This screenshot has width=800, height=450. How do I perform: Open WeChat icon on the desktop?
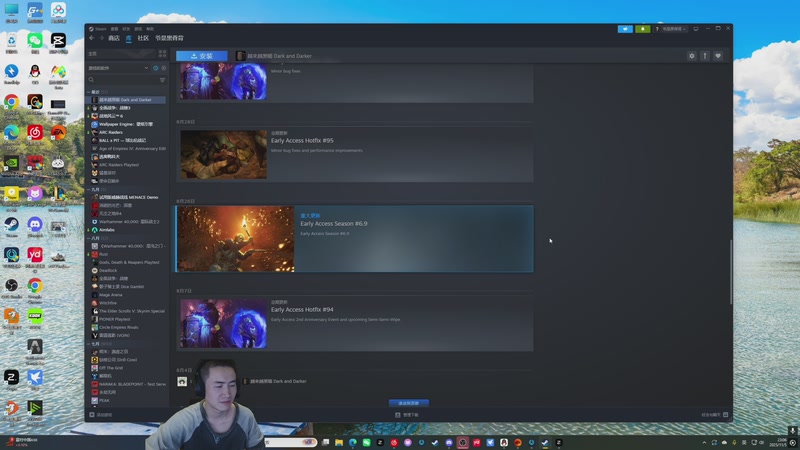pyautogui.click(x=35, y=43)
